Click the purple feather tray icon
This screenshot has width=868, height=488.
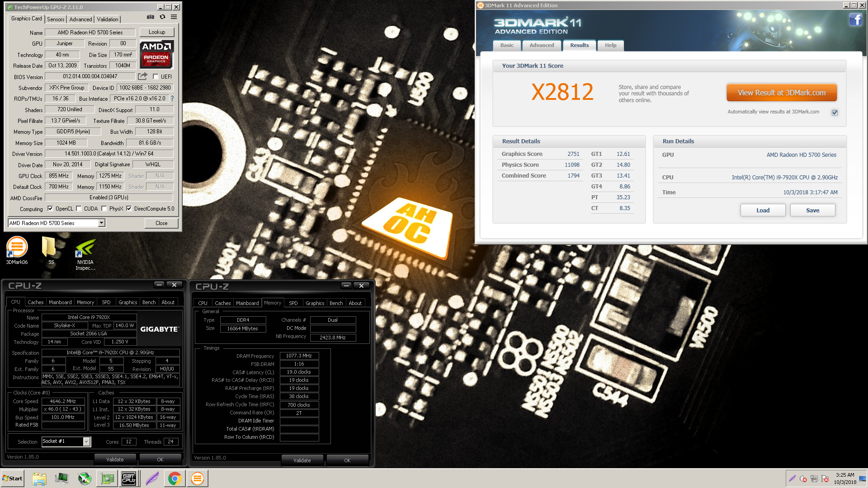tap(792, 479)
